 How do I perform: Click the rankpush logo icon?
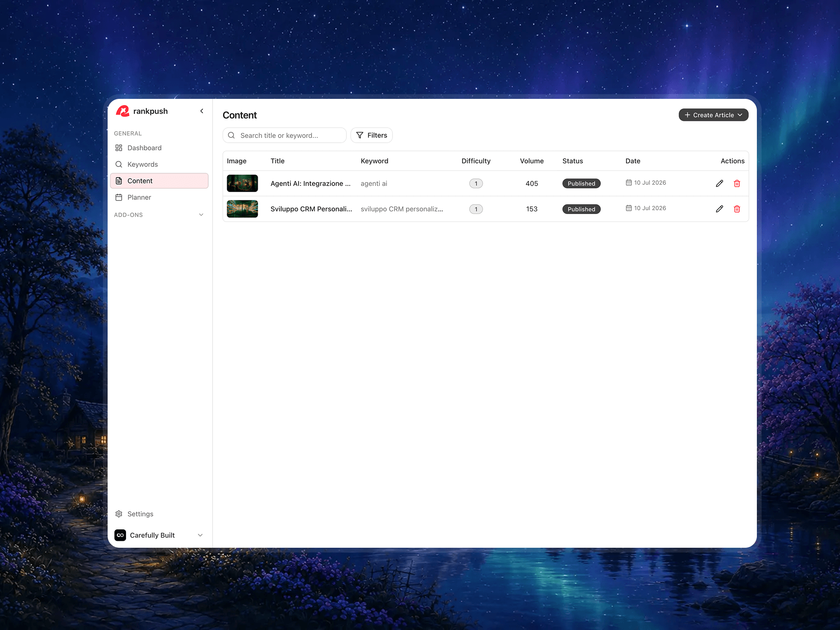(x=122, y=111)
